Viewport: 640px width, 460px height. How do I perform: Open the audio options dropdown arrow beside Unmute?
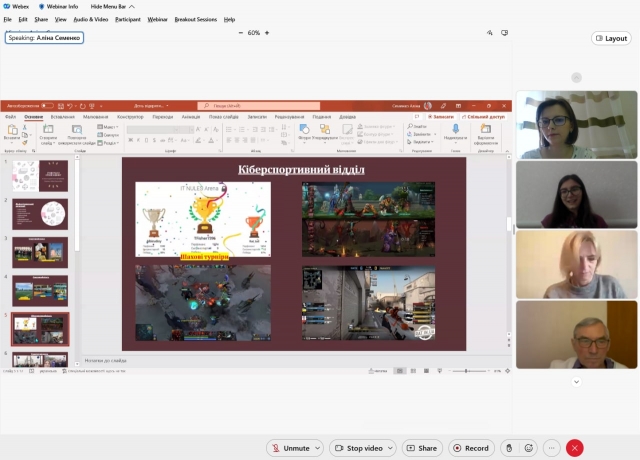click(x=318, y=448)
